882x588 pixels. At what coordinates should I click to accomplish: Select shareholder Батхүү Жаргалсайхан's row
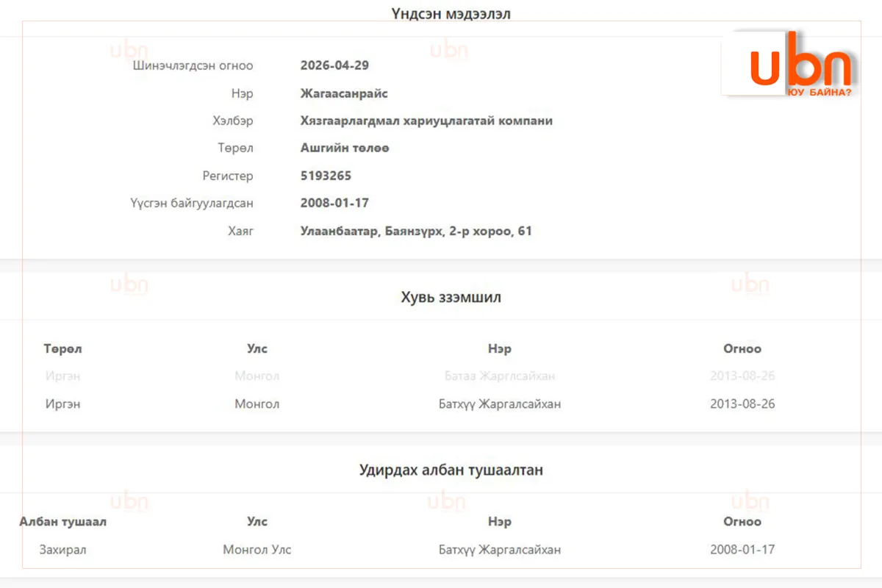441,404
